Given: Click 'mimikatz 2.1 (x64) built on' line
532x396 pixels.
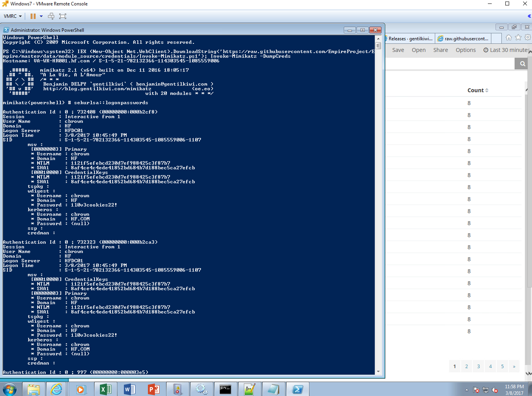Looking at the screenshot, I should [114, 70].
